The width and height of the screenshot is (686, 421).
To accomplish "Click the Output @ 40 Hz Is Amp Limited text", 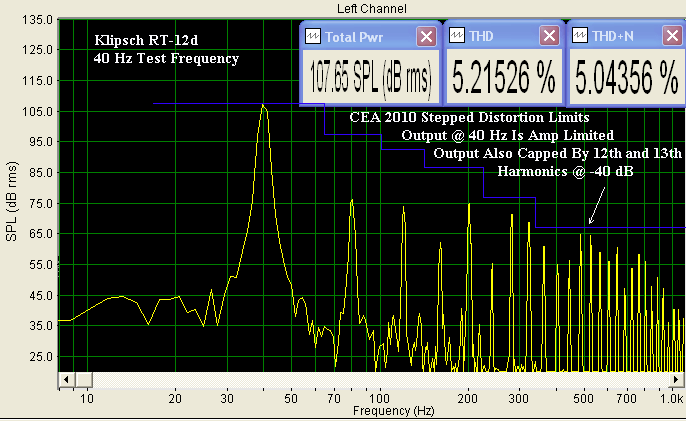I will tap(508, 135).
